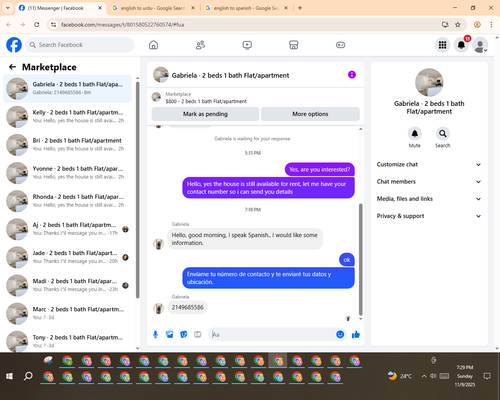Screen dimensions: 500x400
Task: Open the $800 2 beds 1 bath listing link
Action: click(206, 101)
